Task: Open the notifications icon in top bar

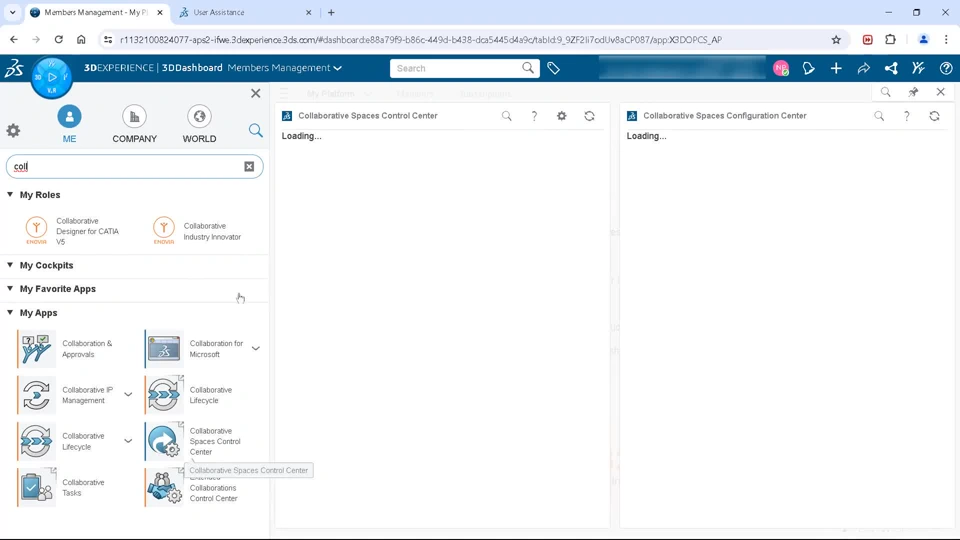Action: 809,69
